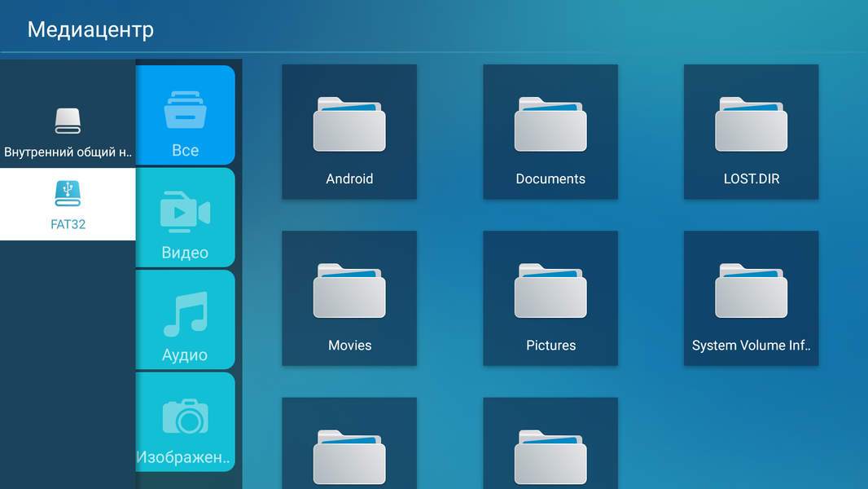868x489 pixels.
Task: Open the Android folder
Action: tap(349, 132)
